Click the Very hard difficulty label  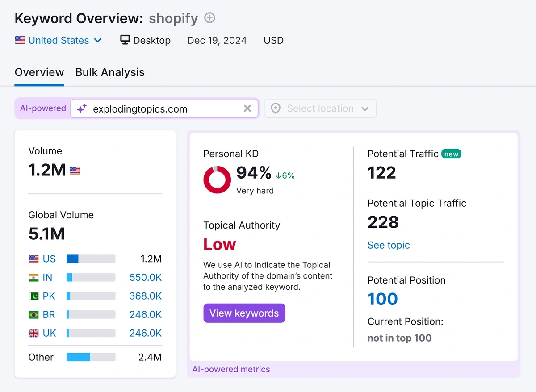click(x=255, y=191)
